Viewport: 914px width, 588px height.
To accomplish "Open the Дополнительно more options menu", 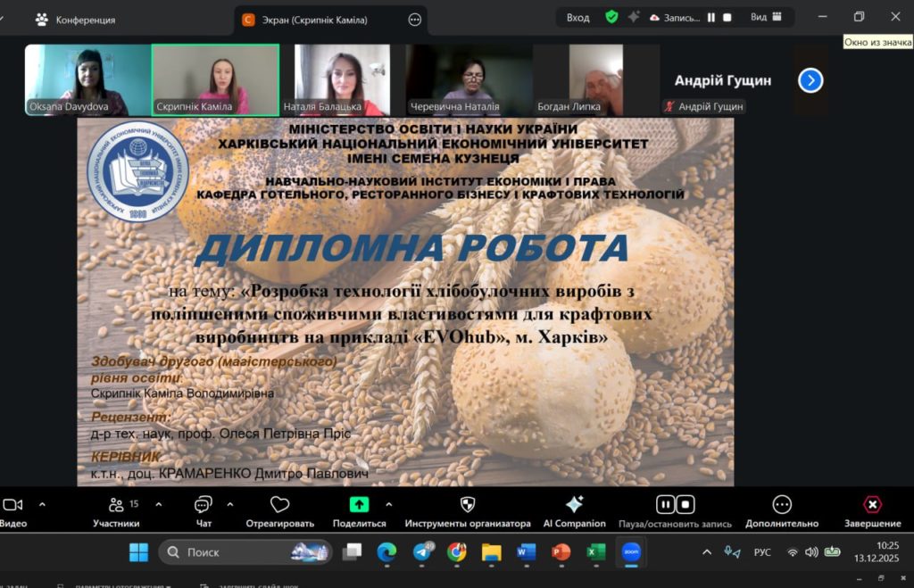I will (x=782, y=506).
